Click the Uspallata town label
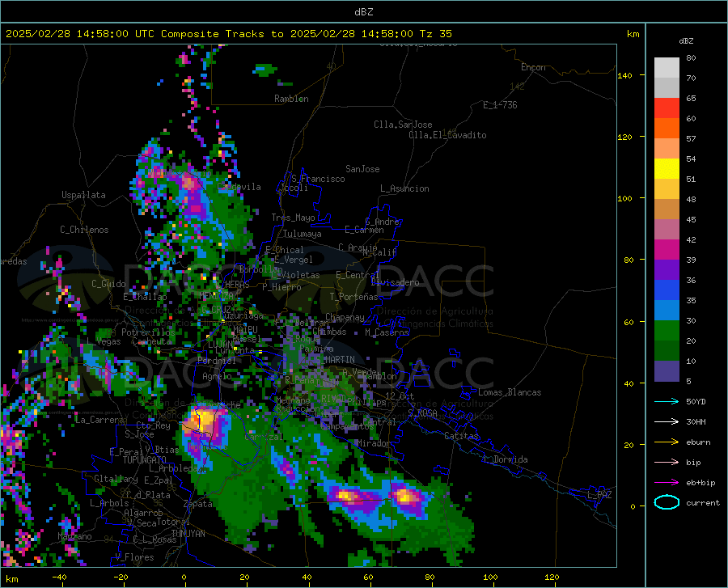Image resolution: width=728 pixels, height=588 pixels. (x=83, y=195)
